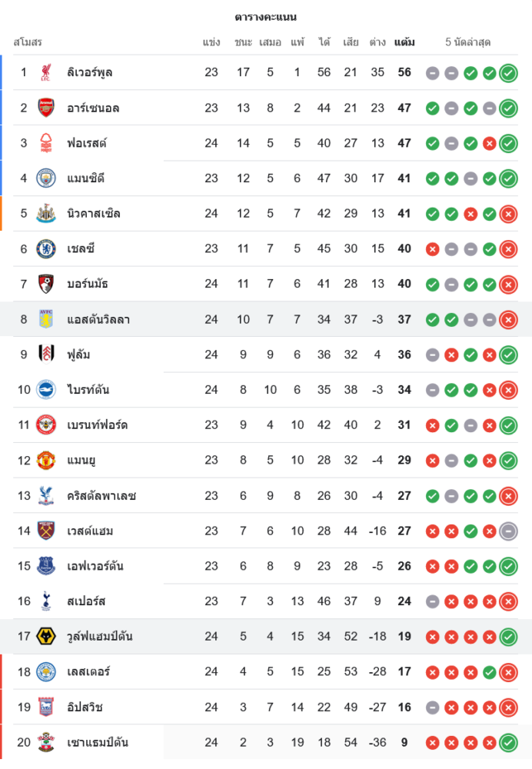532x769 pixels.
Task: Click the Arsenal cannon crest
Action: [x=46, y=108]
